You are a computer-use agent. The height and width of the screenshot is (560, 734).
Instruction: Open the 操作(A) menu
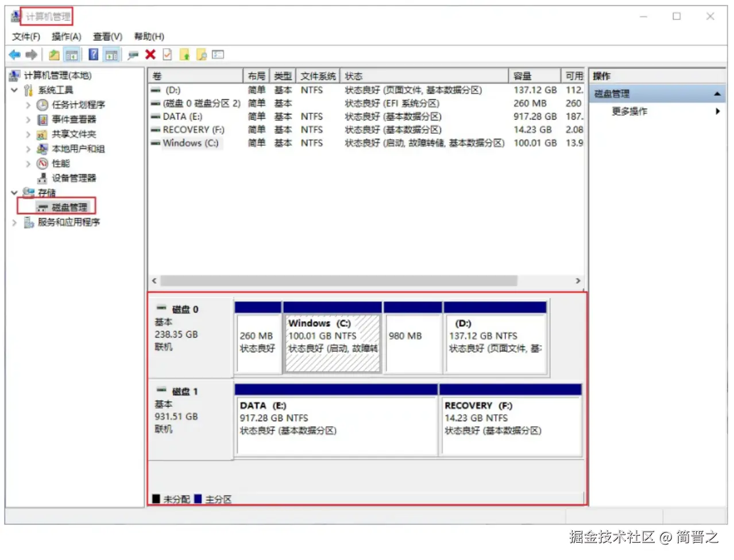click(x=67, y=37)
